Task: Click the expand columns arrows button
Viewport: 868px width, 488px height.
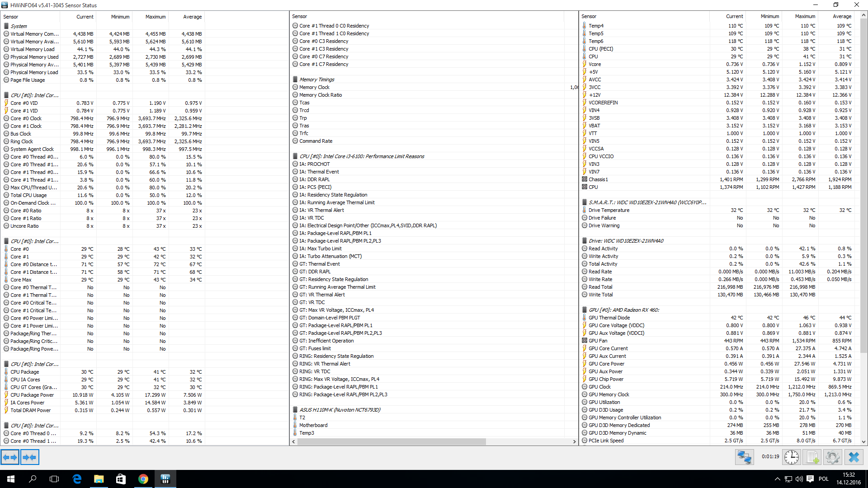Action: pyautogui.click(x=10, y=457)
